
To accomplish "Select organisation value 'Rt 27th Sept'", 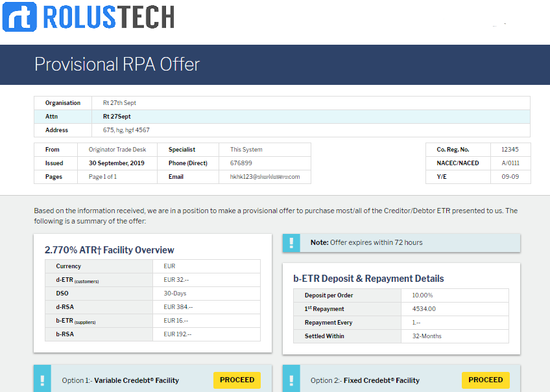I will (x=119, y=103).
